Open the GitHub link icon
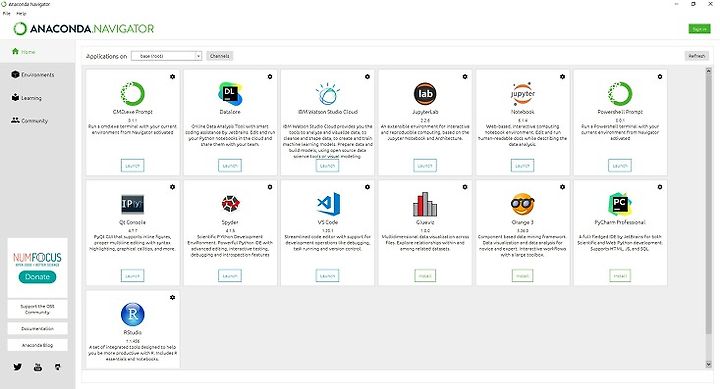Viewport: 720px width, 389px height. 57,367
